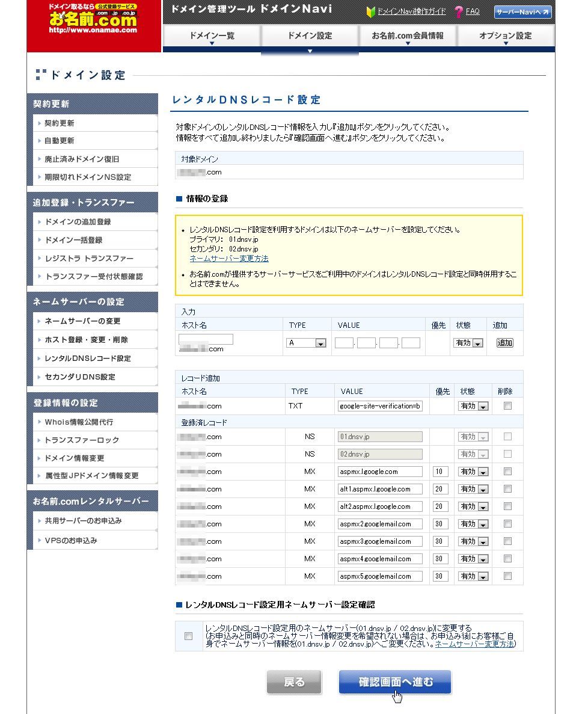Check 削除 for alt1.aspmx.l.google.com record

508,488
